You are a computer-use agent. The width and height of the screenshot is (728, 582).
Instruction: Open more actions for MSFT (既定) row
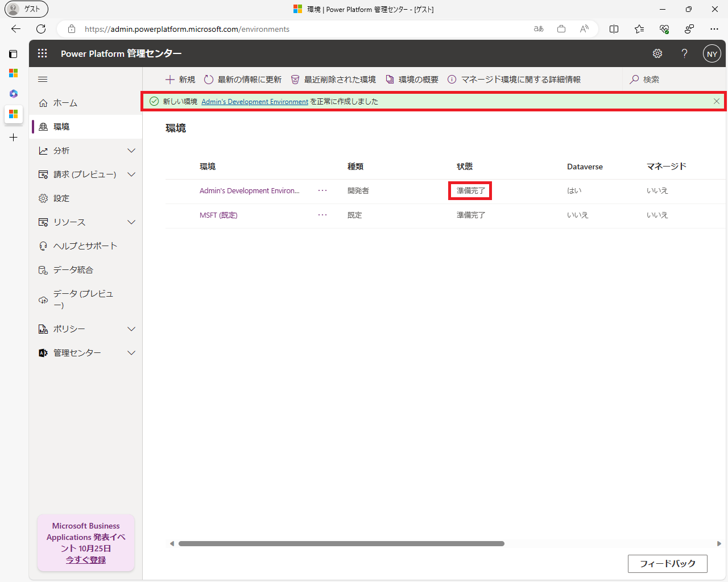pos(322,215)
